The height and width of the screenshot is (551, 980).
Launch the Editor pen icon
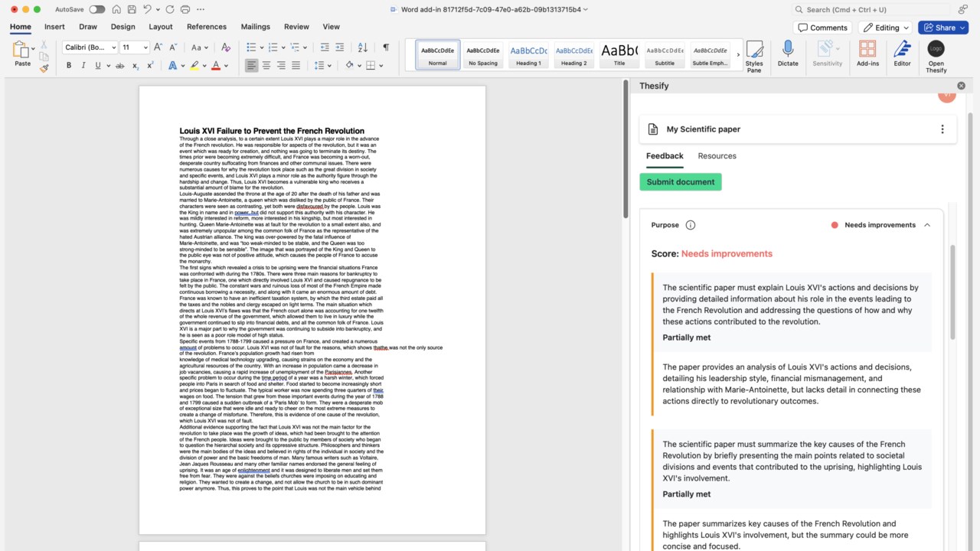902,54
